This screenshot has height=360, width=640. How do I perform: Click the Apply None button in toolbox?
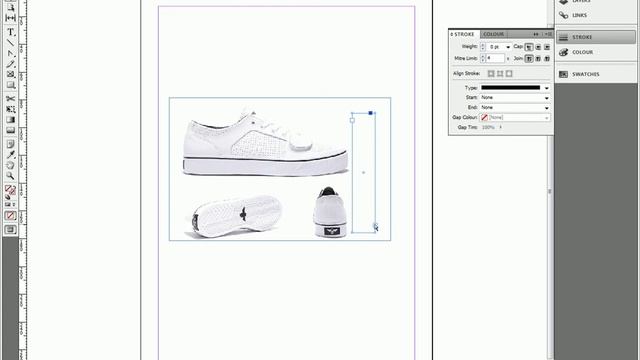pyautogui.click(x=11, y=216)
